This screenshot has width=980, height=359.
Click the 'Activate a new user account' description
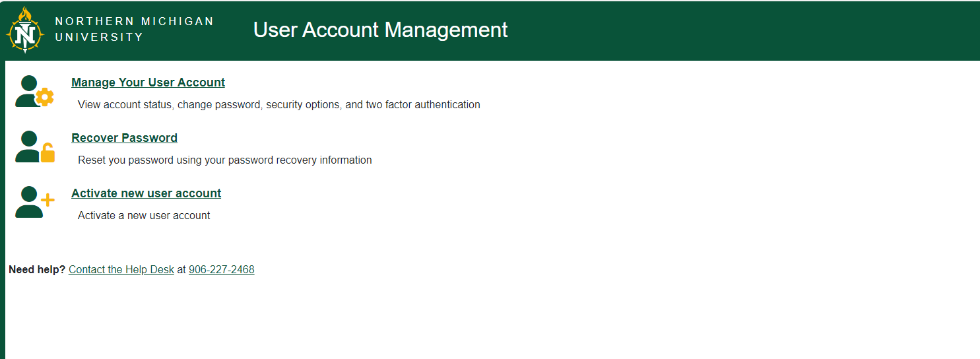[x=144, y=215]
